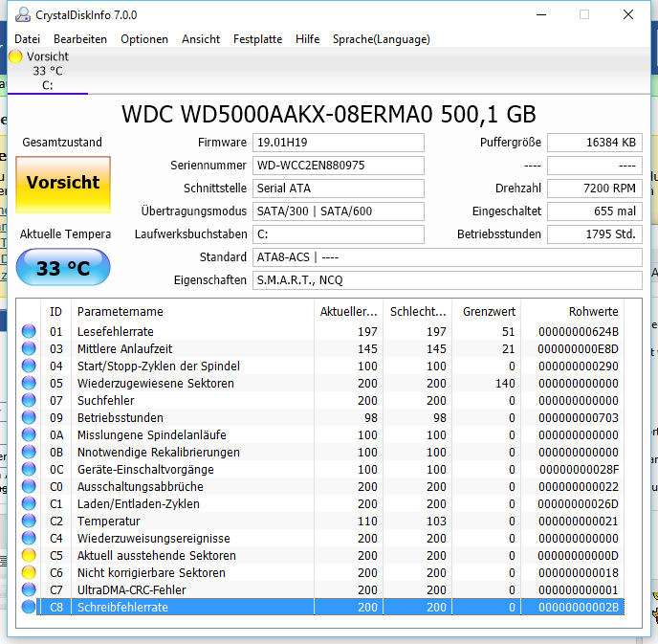Click the blue status dot for Mittlere Anlaufzeit
The image size is (658, 644).
[29, 348]
